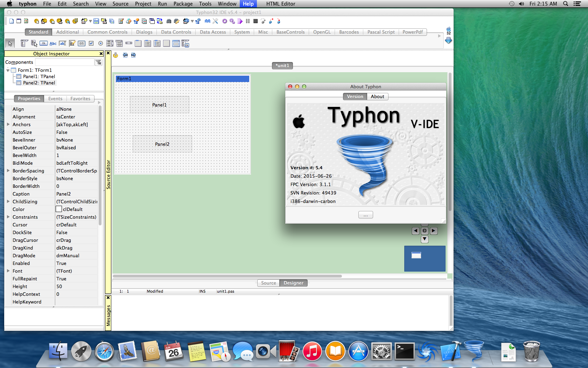Pick the TCheckBox component icon
The image size is (588, 368).
[x=91, y=43]
